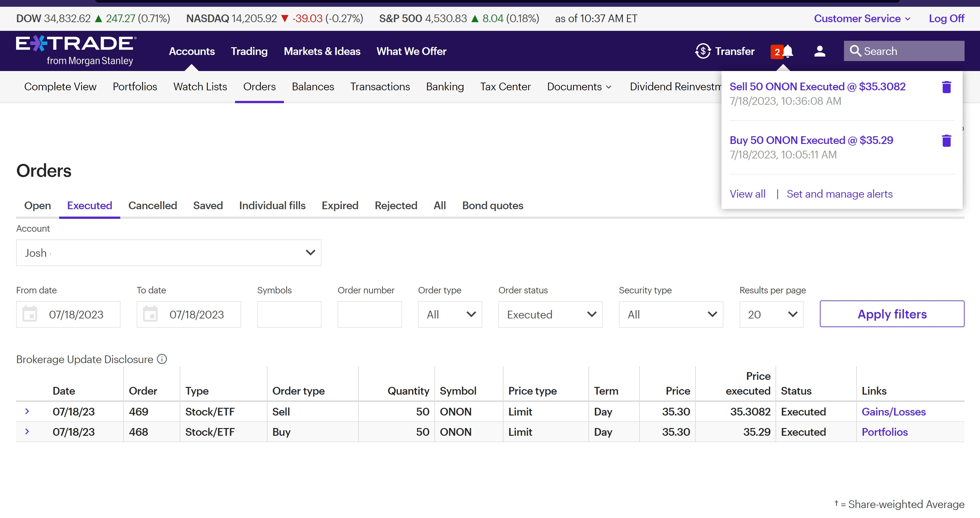Open the Documents menu dropdown
Screen dimensions: 980x518
pyautogui.click(x=579, y=87)
